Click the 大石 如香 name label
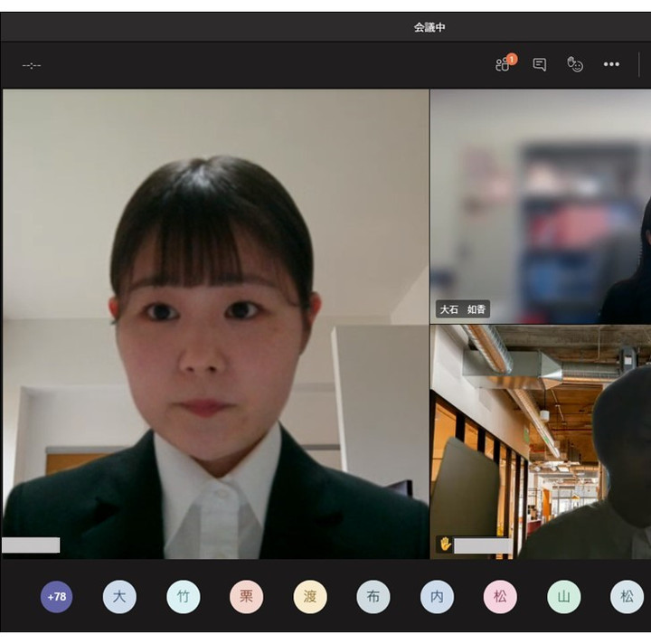 [463, 309]
